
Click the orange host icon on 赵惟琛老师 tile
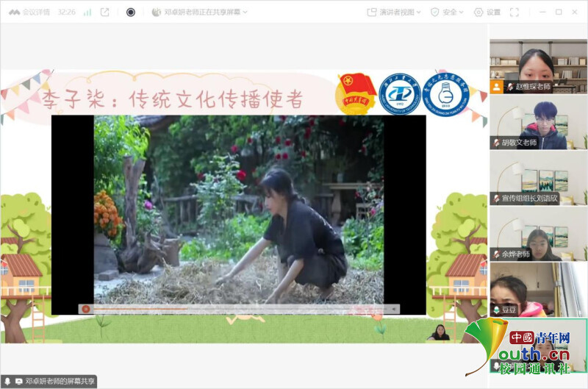tap(497, 86)
